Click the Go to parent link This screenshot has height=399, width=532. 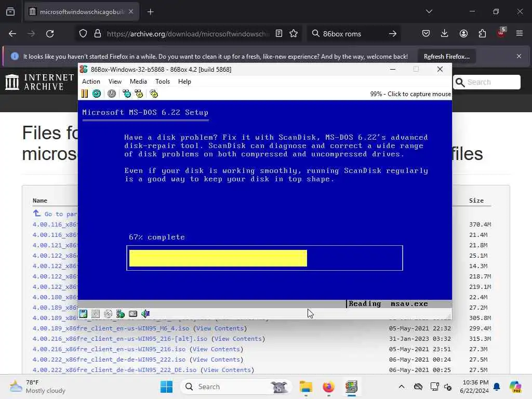coord(55,214)
